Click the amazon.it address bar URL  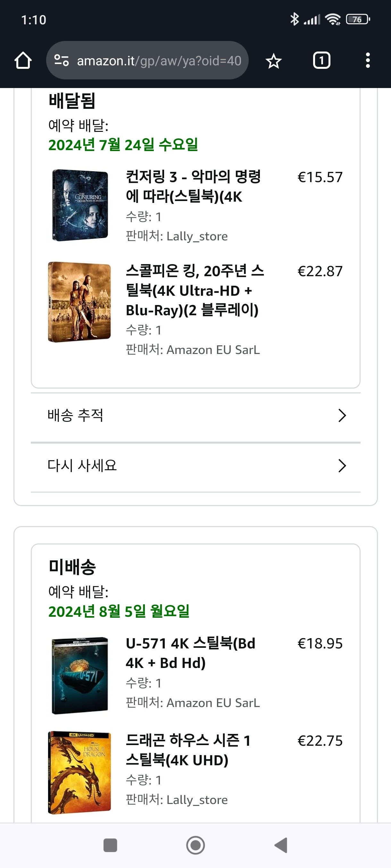coord(159,61)
